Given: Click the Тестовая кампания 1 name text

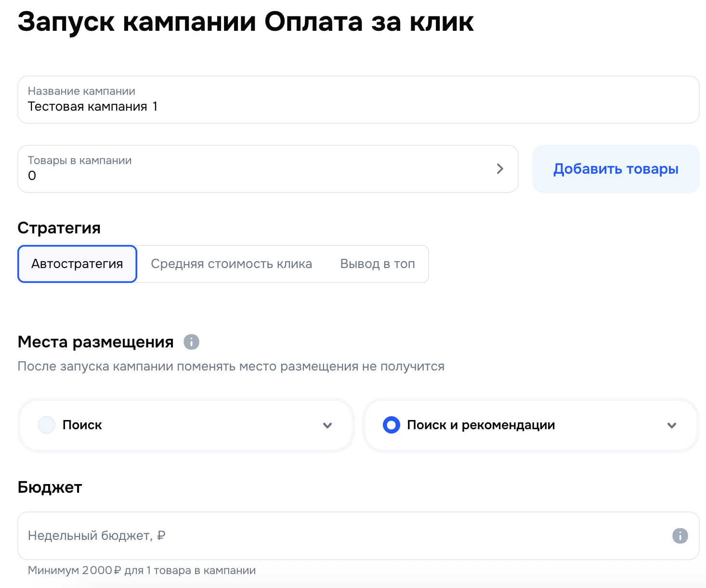Looking at the screenshot, I should [92, 107].
